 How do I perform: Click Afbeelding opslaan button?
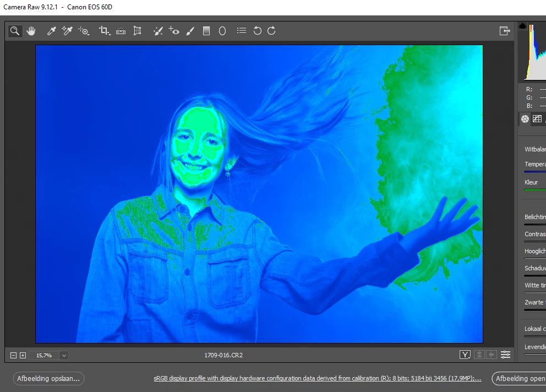[x=48, y=378]
